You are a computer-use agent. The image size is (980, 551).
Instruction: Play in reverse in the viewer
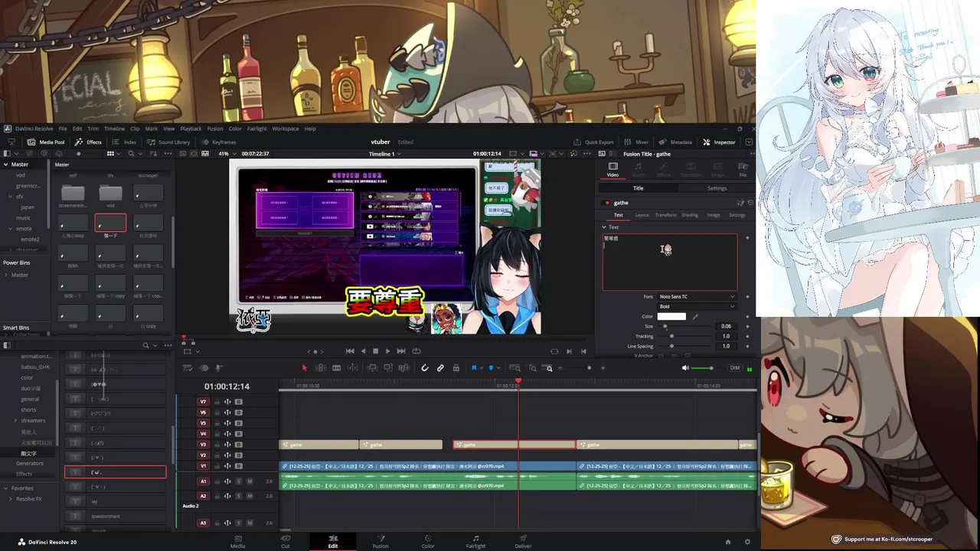363,351
